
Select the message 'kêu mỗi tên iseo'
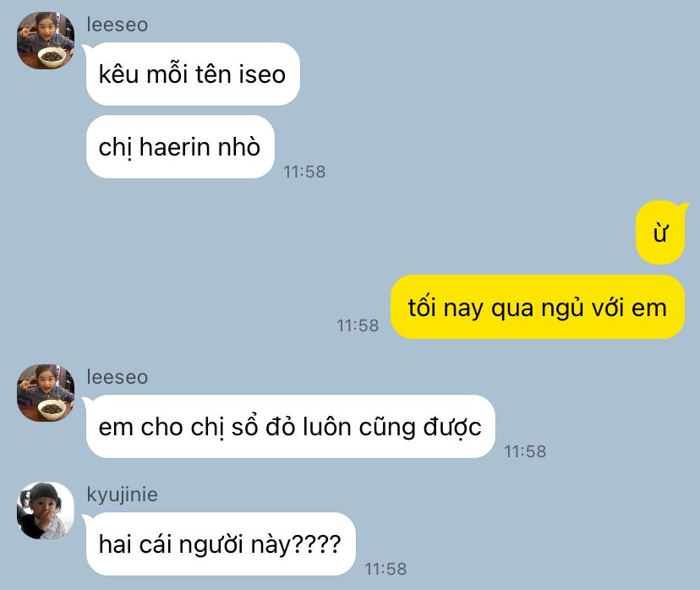coord(193,74)
